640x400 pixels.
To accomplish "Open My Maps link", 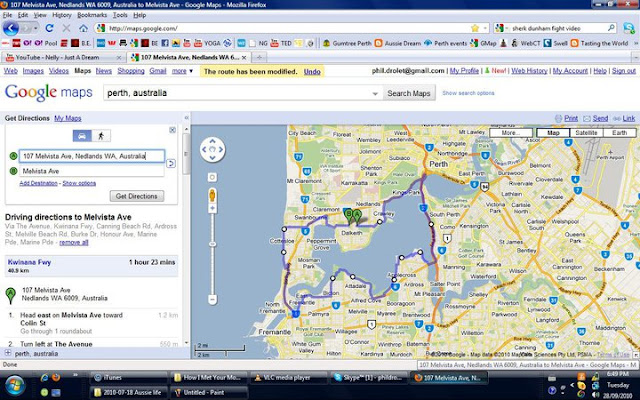I will 68,118.
